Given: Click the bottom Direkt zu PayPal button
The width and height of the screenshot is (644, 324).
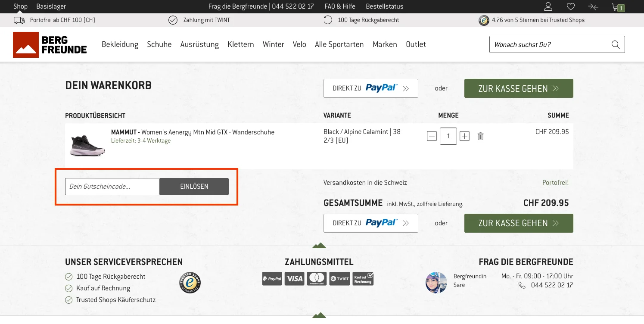Looking at the screenshot, I should pos(370,223).
